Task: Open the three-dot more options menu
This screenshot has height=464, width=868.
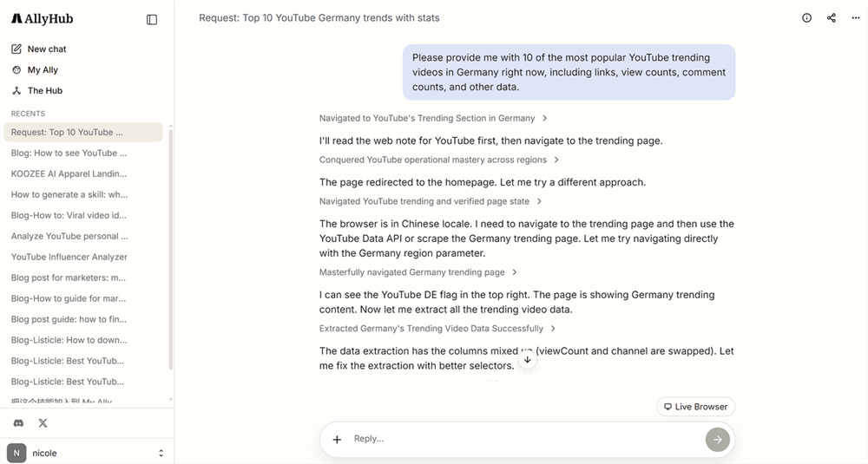Action: pyautogui.click(x=855, y=17)
